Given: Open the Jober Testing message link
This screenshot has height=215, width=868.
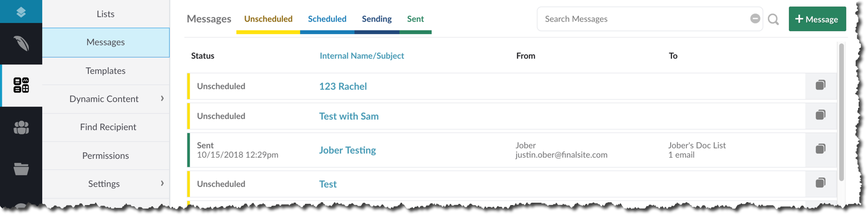Looking at the screenshot, I should (x=347, y=150).
